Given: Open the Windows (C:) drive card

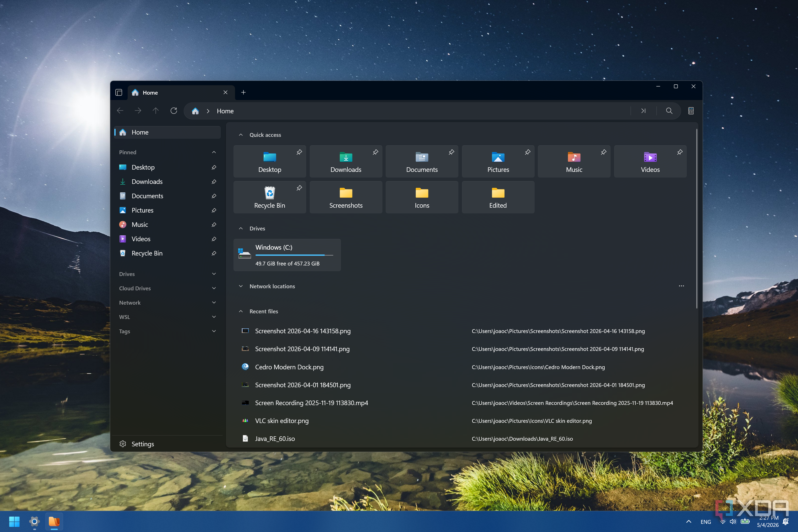Looking at the screenshot, I should (287, 255).
